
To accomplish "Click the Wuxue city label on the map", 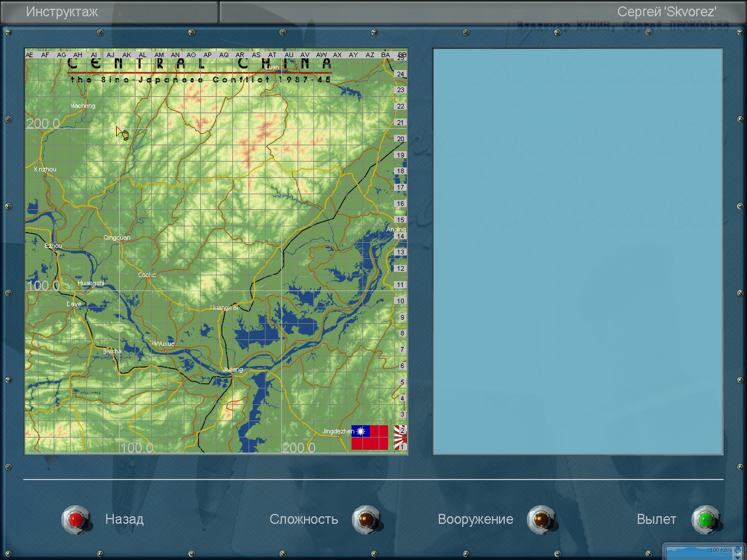I will [x=165, y=344].
